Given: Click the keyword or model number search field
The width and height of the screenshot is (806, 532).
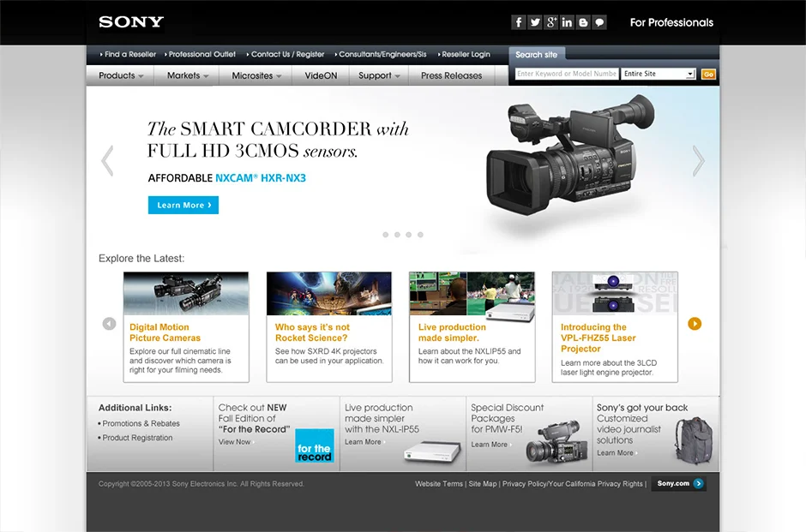Looking at the screenshot, I should click(567, 74).
